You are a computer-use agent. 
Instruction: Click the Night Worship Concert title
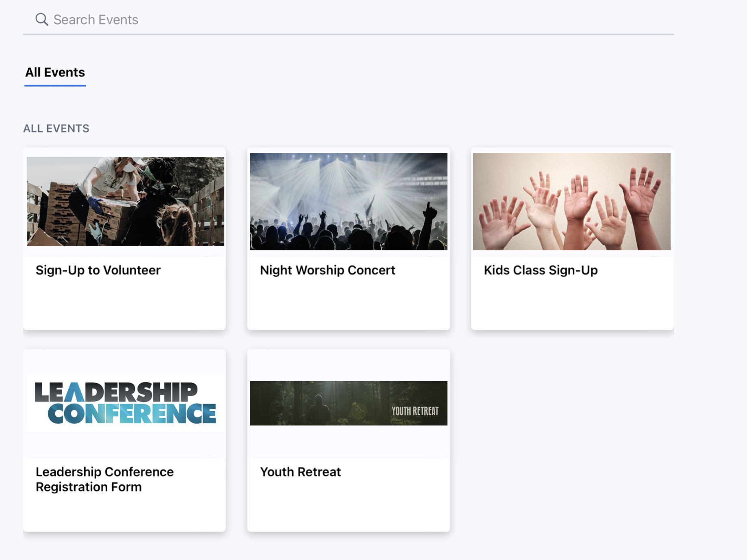[x=327, y=270]
